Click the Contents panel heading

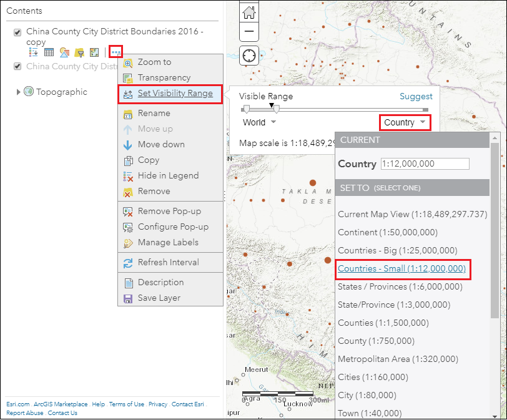[x=24, y=11]
